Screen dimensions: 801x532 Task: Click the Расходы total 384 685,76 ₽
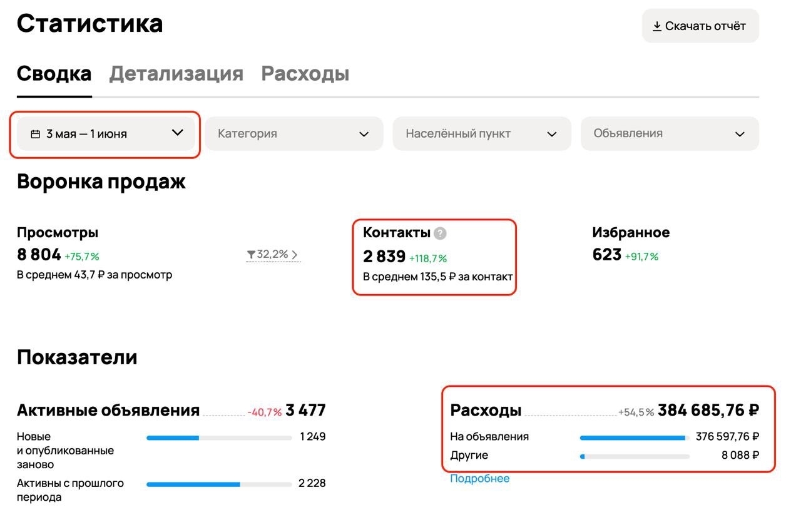(708, 411)
